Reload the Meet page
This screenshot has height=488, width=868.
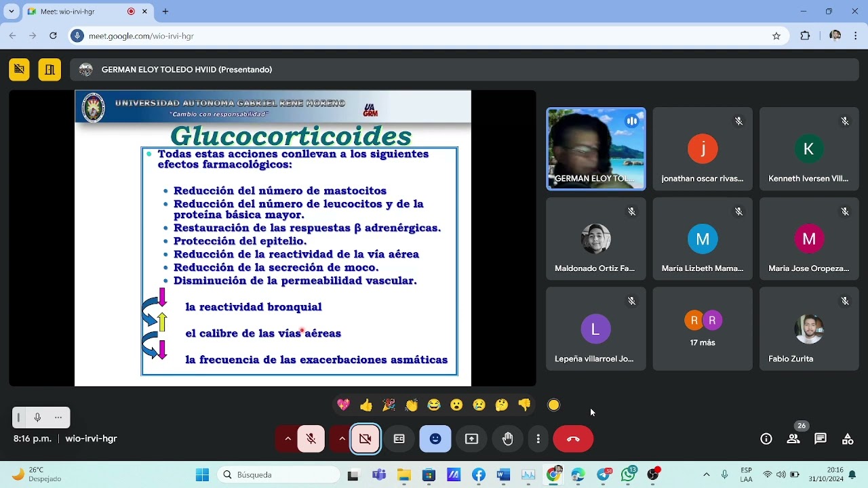click(53, 36)
